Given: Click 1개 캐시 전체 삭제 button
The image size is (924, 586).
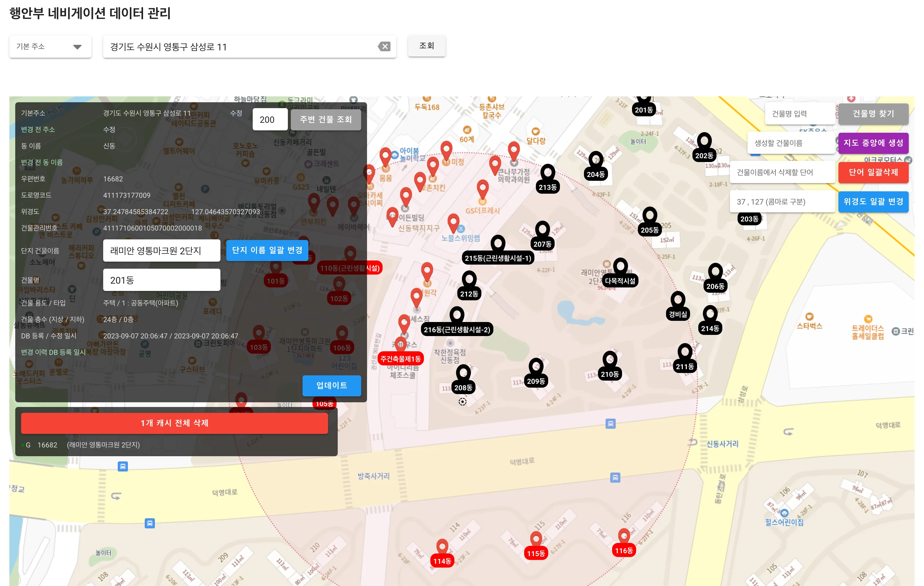Looking at the screenshot, I should 175,423.
